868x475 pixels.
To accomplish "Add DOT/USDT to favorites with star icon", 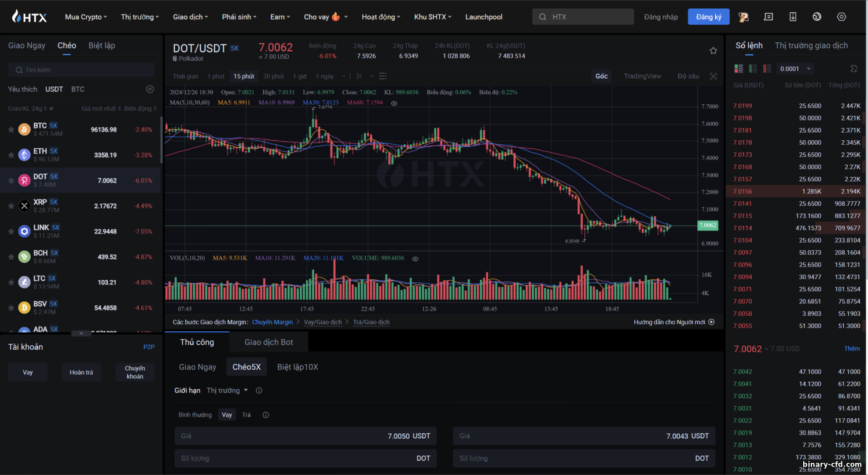I will point(713,50).
